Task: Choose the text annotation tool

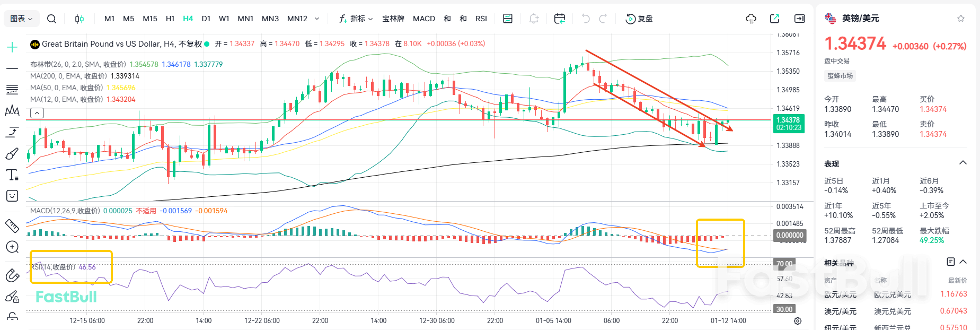Action: coord(12,175)
